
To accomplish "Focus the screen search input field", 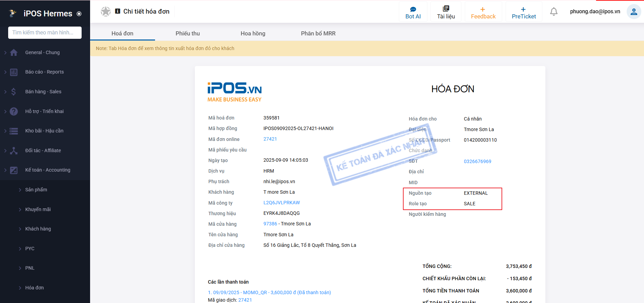I will click(45, 33).
